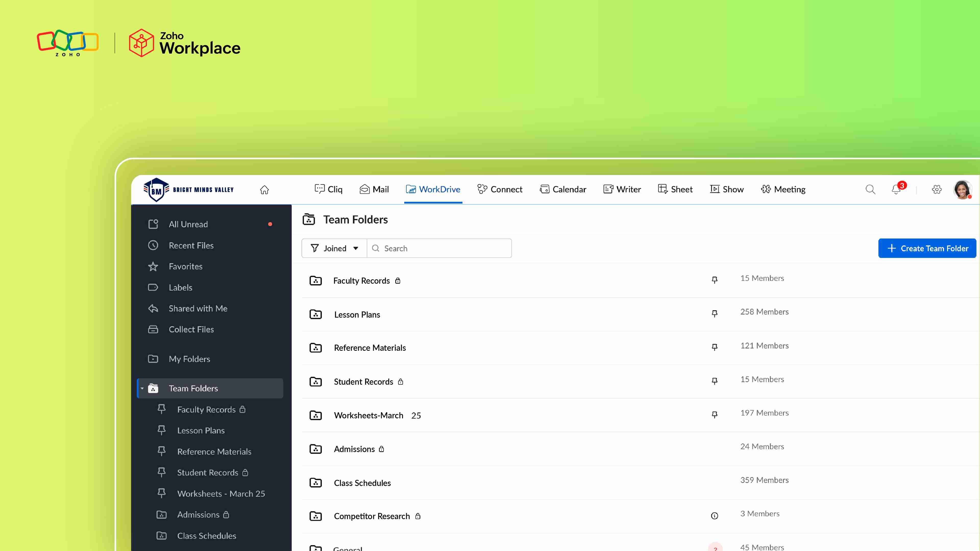Click the lock icon next to Admissions in the list
980x551 pixels.
tap(382, 449)
